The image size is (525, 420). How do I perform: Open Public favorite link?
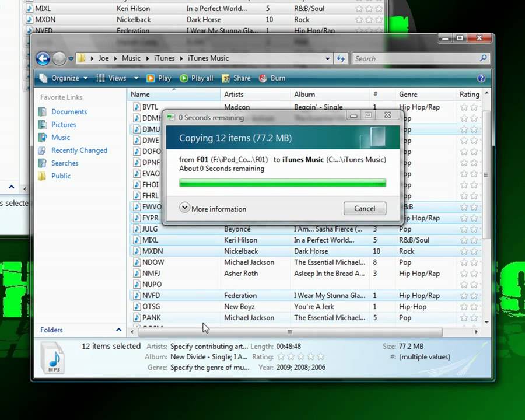61,176
